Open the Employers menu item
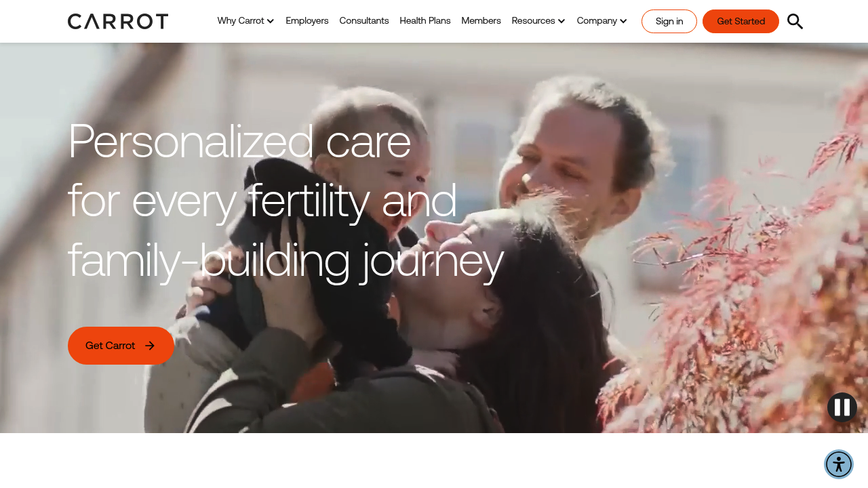 pyautogui.click(x=307, y=20)
